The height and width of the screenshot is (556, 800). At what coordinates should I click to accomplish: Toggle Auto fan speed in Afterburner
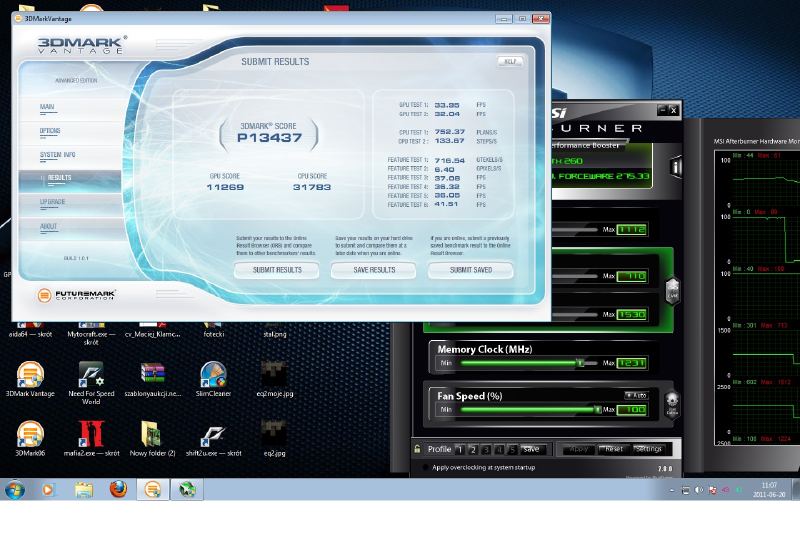pos(636,395)
